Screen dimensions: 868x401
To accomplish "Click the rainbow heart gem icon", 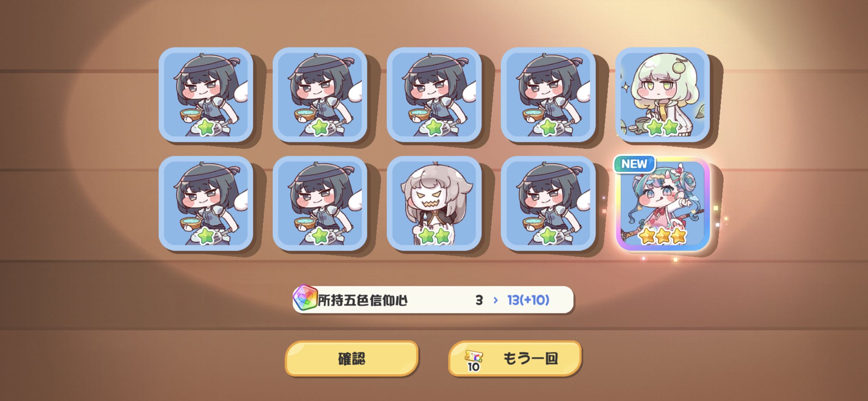I will [x=305, y=298].
